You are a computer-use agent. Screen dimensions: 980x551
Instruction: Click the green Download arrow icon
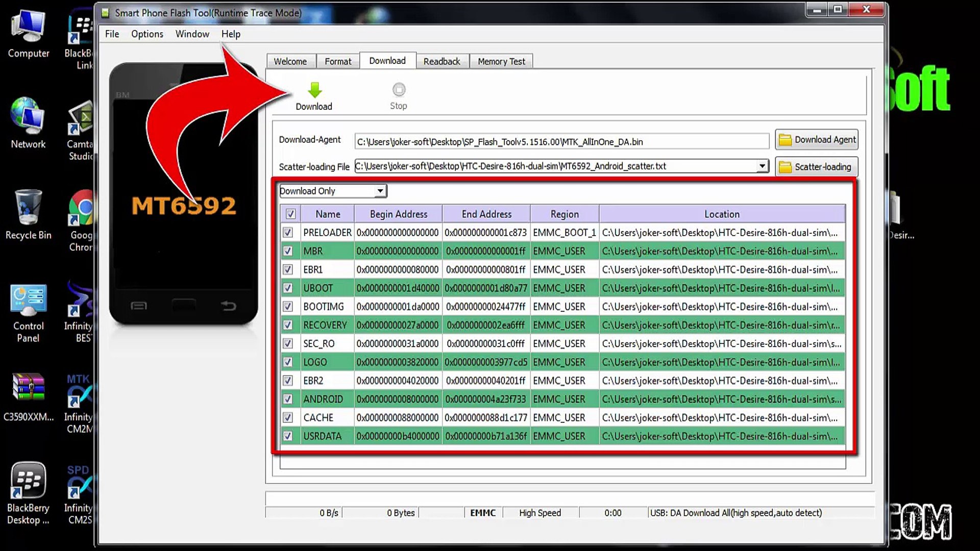(314, 91)
